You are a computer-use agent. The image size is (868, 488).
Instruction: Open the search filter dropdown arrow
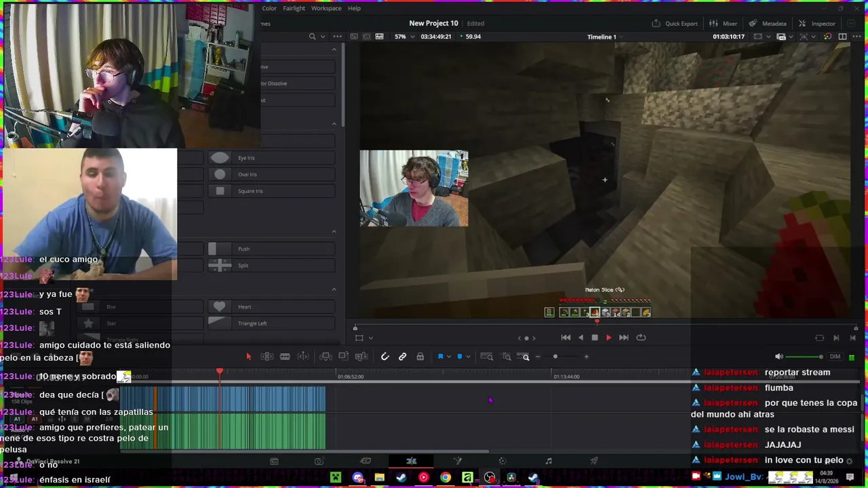tap(323, 37)
